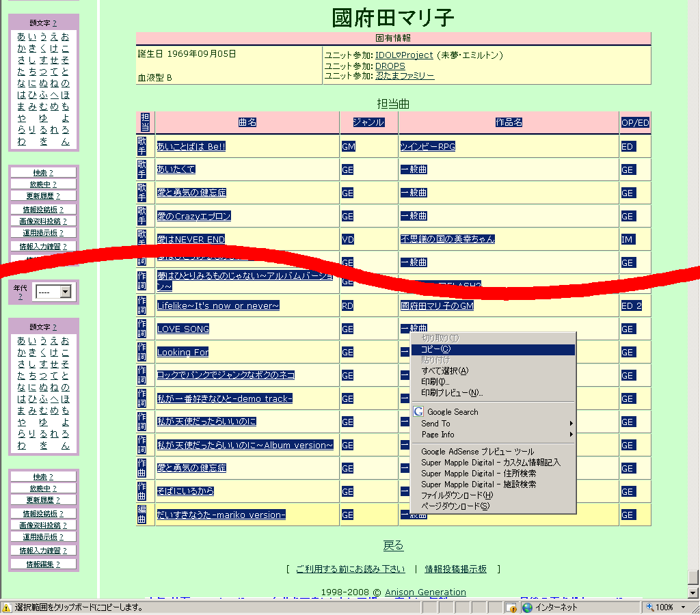
Task: Click the Google Search icon in context menu
Action: point(418,411)
